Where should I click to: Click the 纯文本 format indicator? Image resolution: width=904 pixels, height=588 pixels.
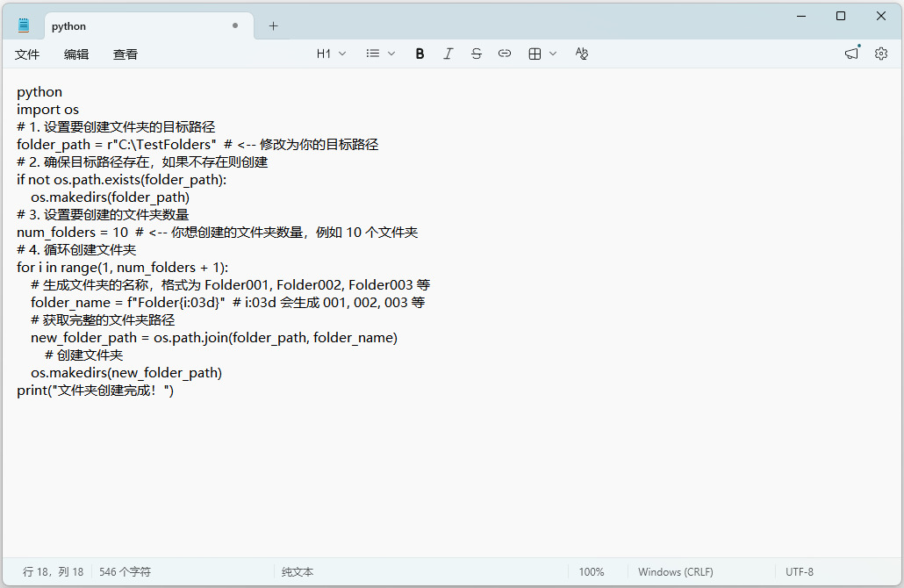tap(298, 572)
